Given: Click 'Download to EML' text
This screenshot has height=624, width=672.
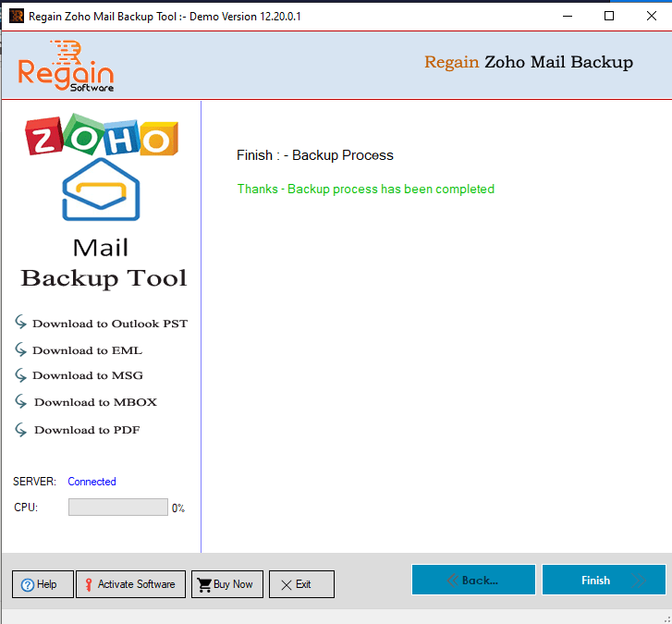Looking at the screenshot, I should pyautogui.click(x=88, y=350).
